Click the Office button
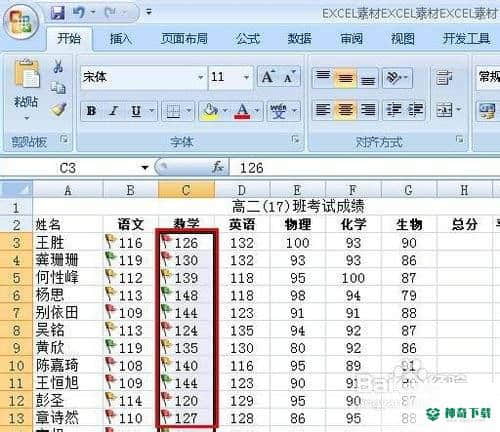 pyautogui.click(x=21, y=23)
